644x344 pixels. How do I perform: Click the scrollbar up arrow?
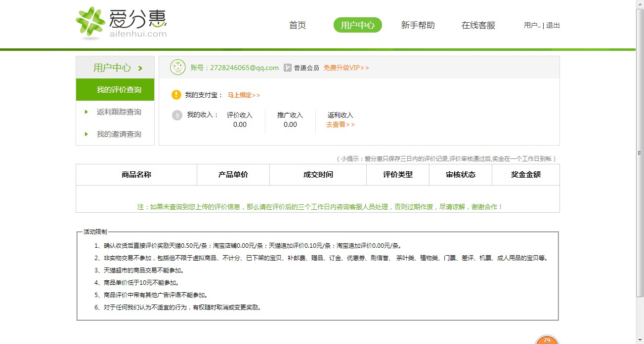(x=640, y=4)
